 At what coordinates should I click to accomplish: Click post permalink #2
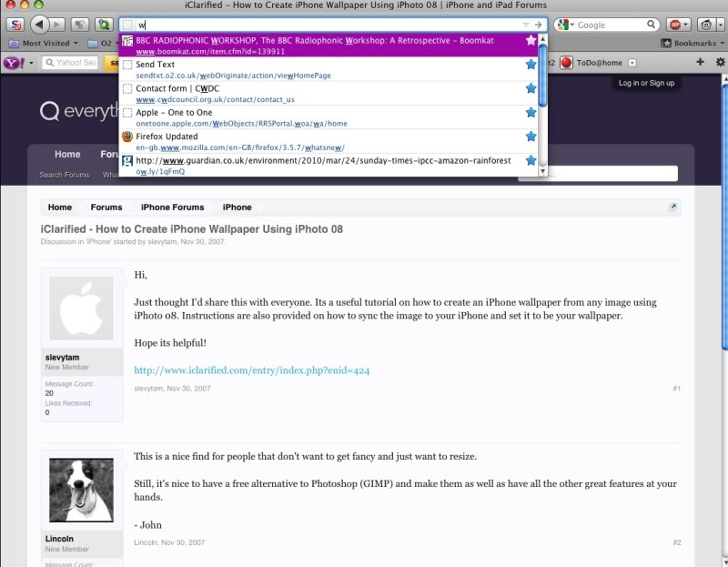tap(676, 542)
